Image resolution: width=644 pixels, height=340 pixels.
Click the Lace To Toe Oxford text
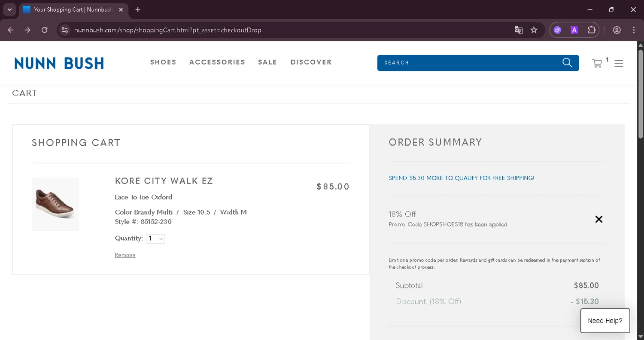click(x=143, y=197)
